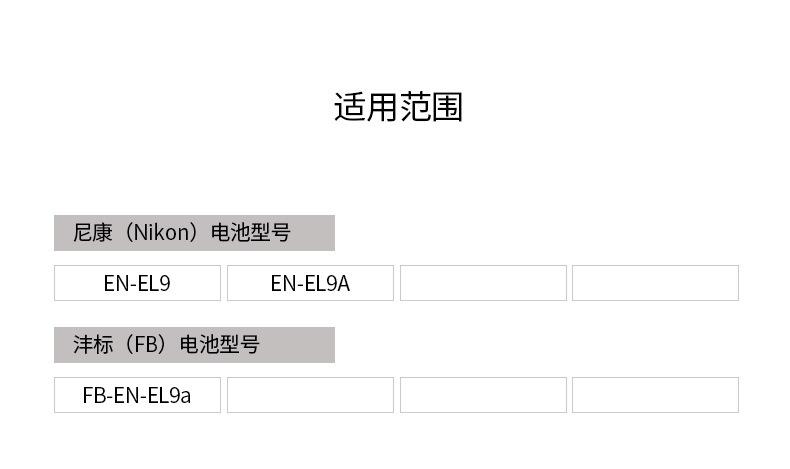Click the second empty cell in FB row

click(x=310, y=395)
